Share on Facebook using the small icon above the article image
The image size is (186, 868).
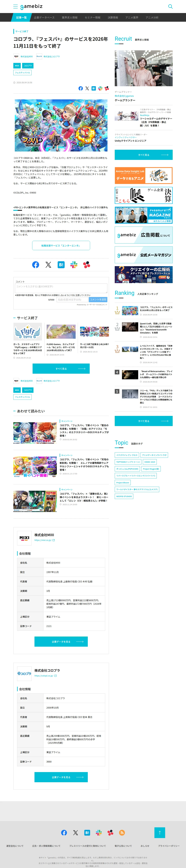click(81, 88)
